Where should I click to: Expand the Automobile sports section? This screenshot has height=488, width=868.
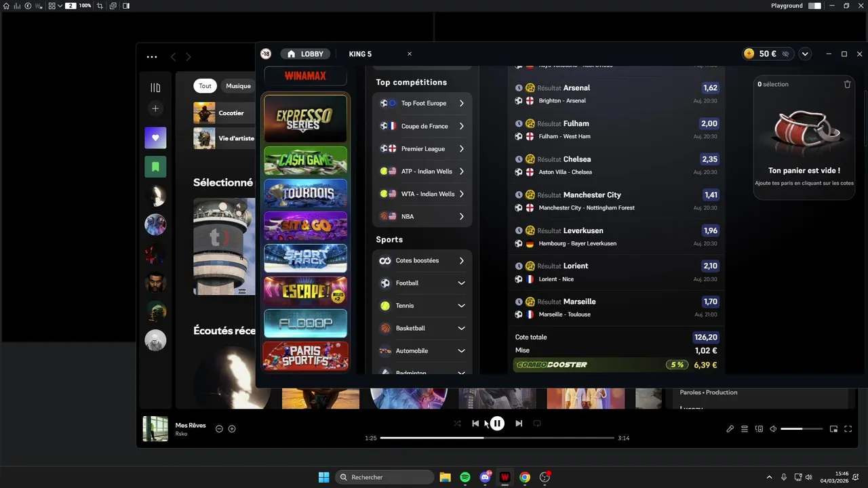coord(422,351)
